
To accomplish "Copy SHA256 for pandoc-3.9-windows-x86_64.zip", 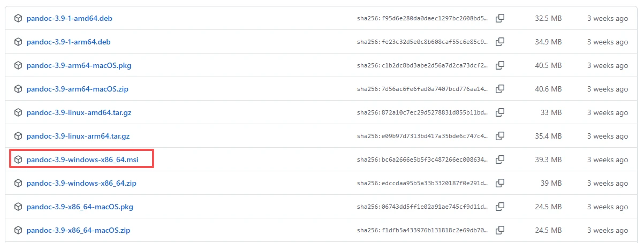I will click(500, 183).
